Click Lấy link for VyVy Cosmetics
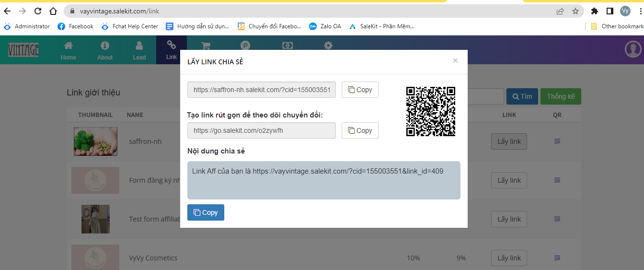This screenshot has height=270, width=644. (509, 258)
